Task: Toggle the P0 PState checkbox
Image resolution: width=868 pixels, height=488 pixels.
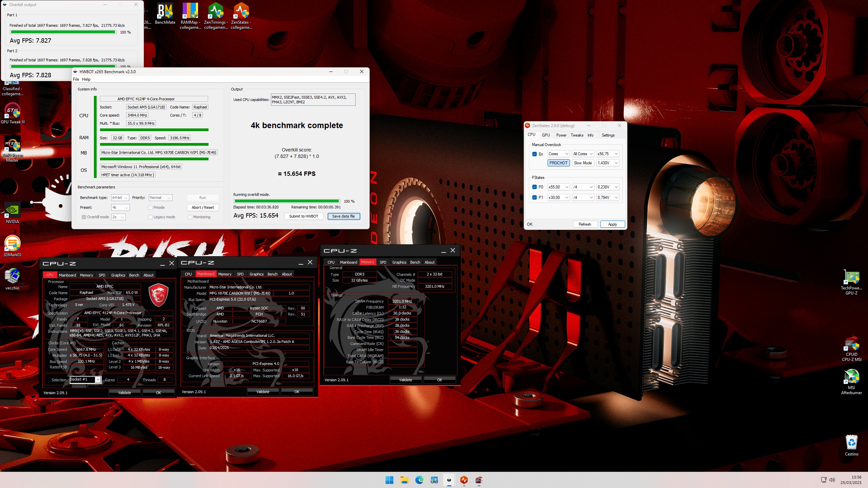Action: (x=535, y=187)
